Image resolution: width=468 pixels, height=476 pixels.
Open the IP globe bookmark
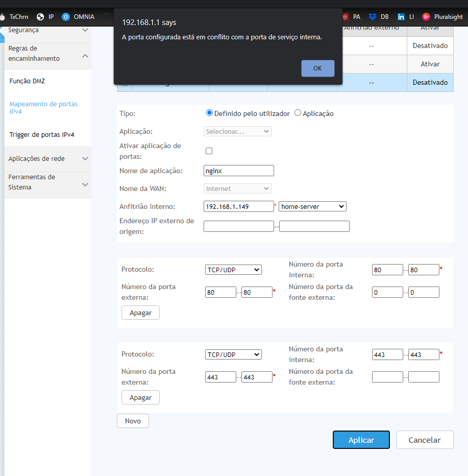click(x=45, y=16)
